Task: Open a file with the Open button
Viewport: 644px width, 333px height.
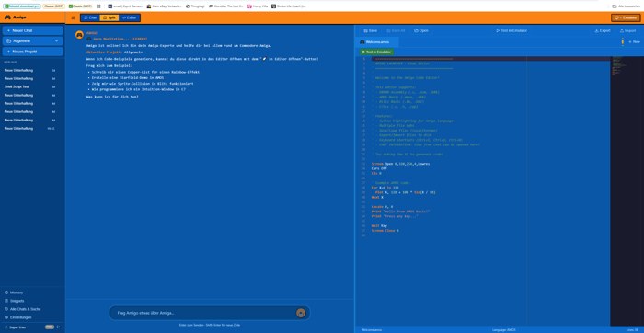Action: [421, 30]
